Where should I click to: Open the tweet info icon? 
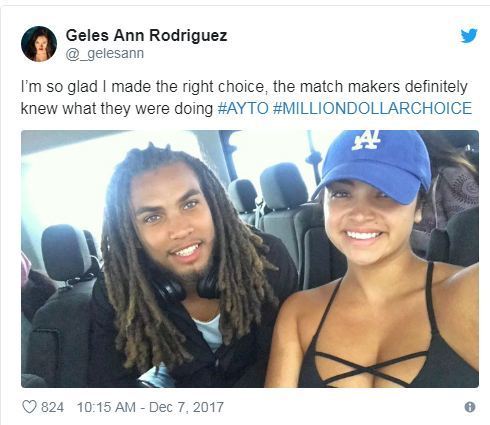(x=470, y=407)
